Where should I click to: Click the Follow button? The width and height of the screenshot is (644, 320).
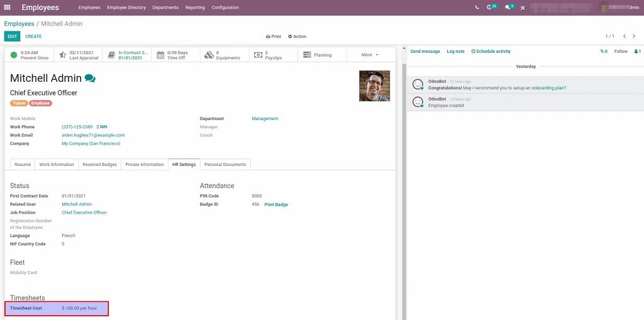(621, 52)
